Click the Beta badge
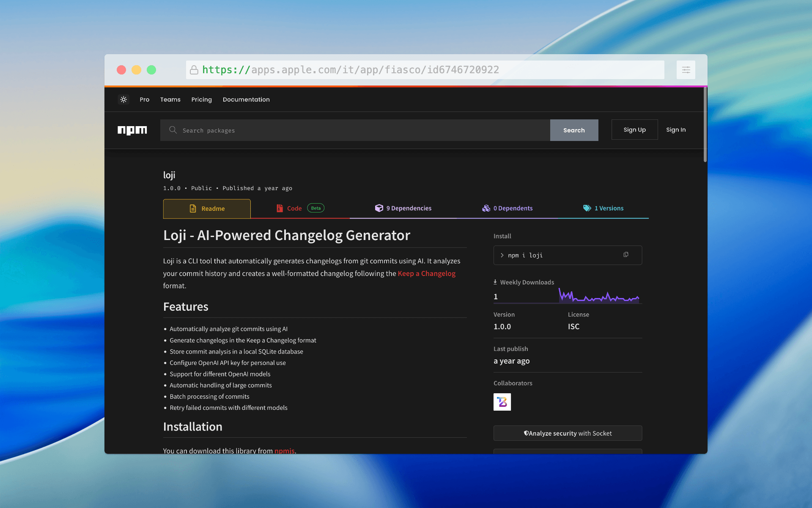This screenshot has width=812, height=508. pos(316,208)
